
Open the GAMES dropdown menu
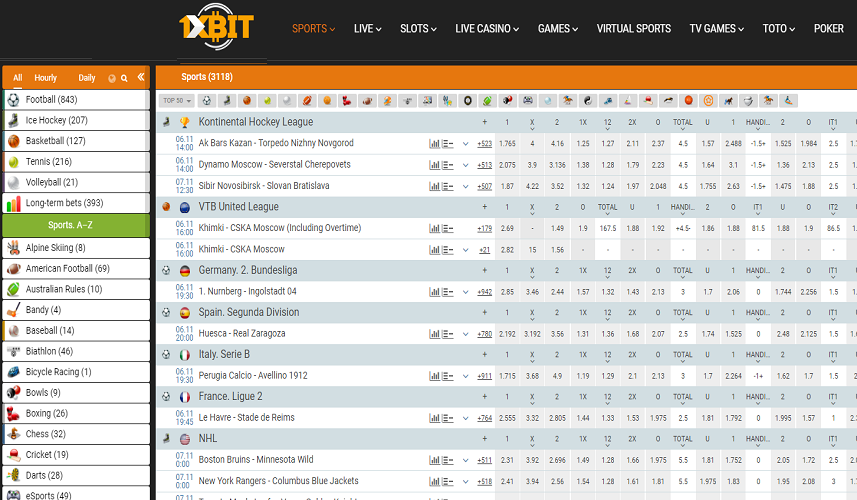click(x=557, y=28)
